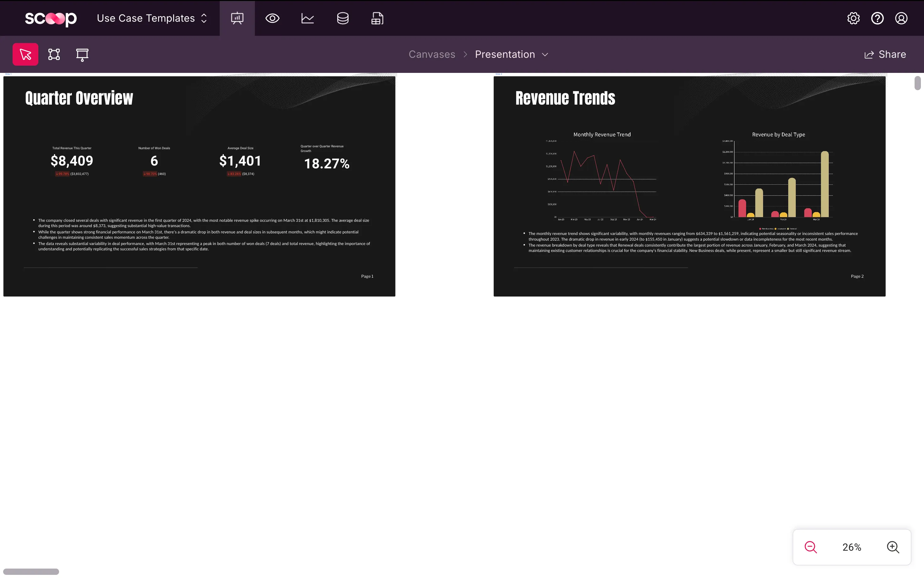
Task: Activate the pointer select tool
Action: tap(25, 54)
